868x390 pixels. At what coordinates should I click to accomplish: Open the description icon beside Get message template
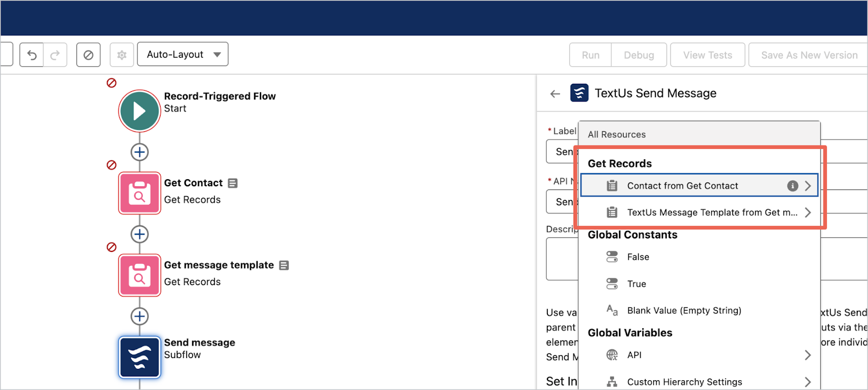tap(284, 265)
